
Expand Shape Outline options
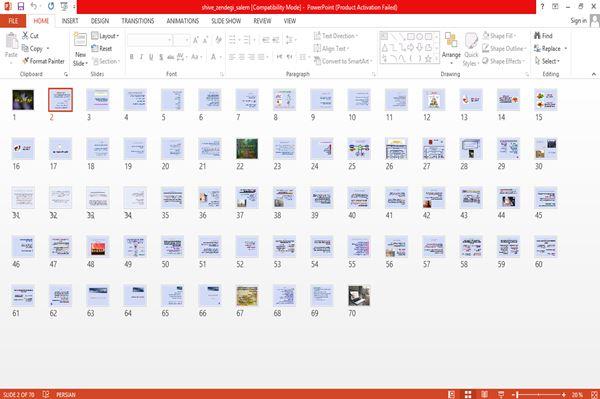[x=504, y=49]
